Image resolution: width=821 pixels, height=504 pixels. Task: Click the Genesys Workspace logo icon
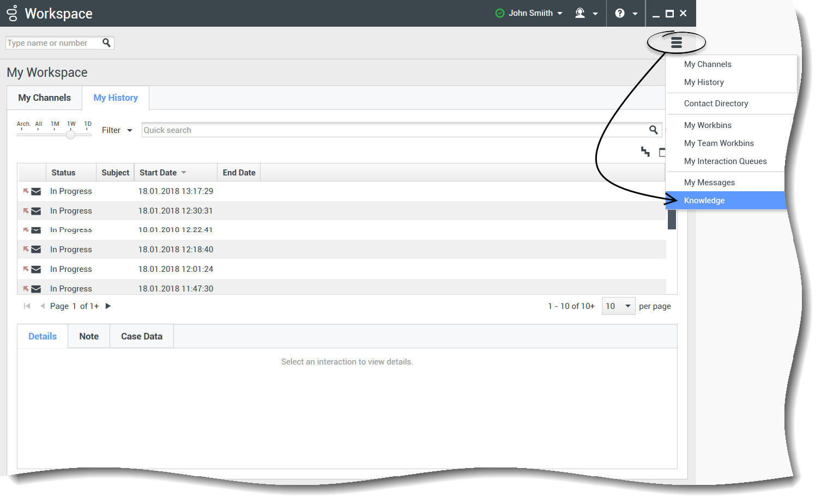(x=12, y=13)
